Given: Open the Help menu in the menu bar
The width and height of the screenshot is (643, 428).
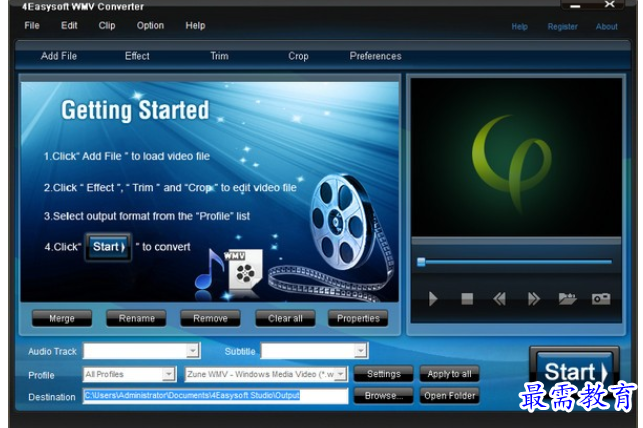Looking at the screenshot, I should [195, 25].
